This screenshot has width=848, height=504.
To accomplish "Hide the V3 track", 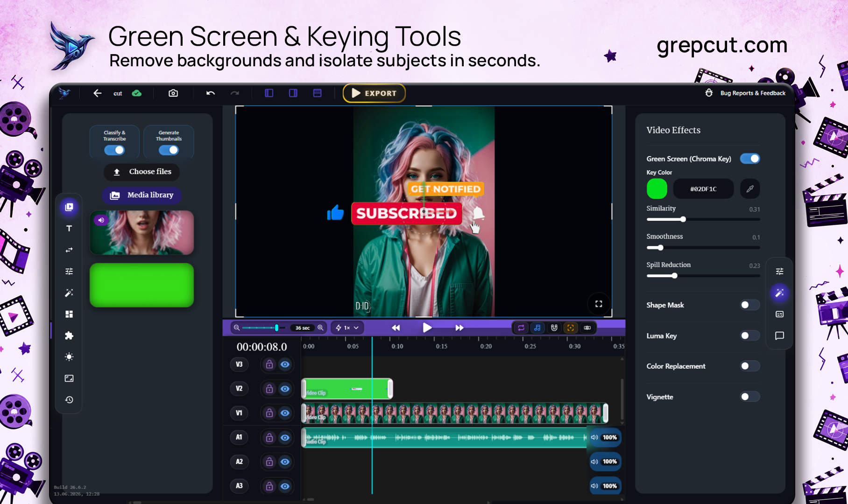I will (285, 364).
